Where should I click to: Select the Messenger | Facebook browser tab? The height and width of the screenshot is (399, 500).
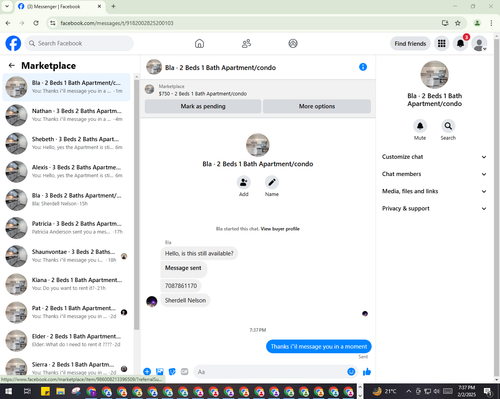click(x=60, y=6)
